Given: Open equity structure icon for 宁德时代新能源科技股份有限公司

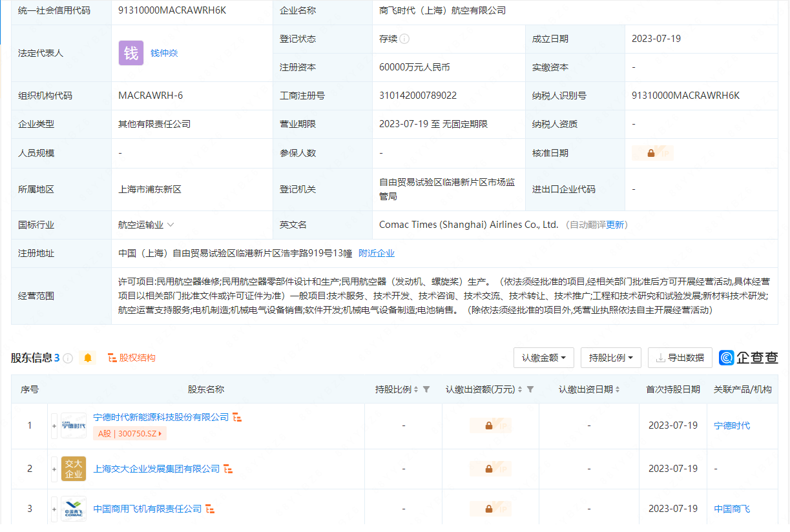Looking at the screenshot, I should click(237, 418).
